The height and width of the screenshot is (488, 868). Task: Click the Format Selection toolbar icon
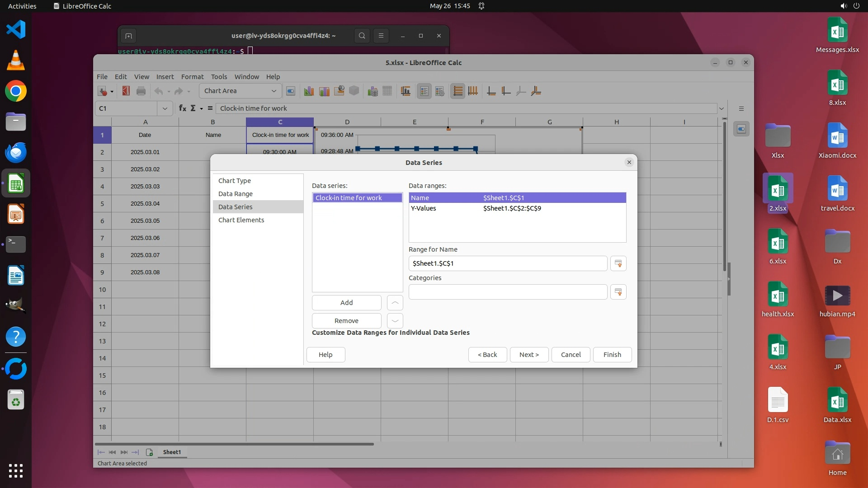(x=291, y=91)
